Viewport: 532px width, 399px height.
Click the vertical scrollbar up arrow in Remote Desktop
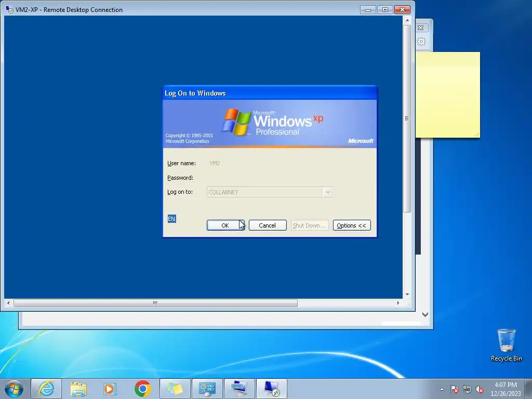pyautogui.click(x=407, y=20)
